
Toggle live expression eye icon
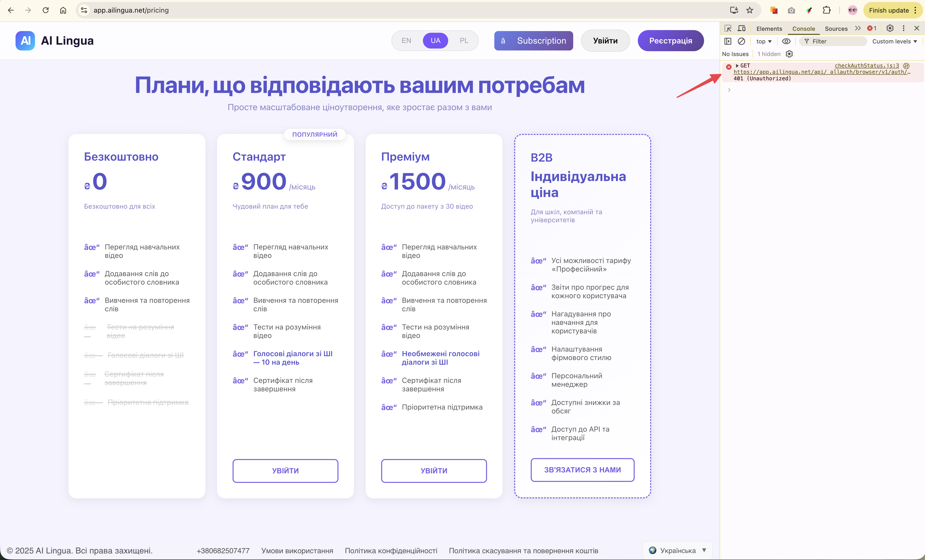(x=786, y=41)
